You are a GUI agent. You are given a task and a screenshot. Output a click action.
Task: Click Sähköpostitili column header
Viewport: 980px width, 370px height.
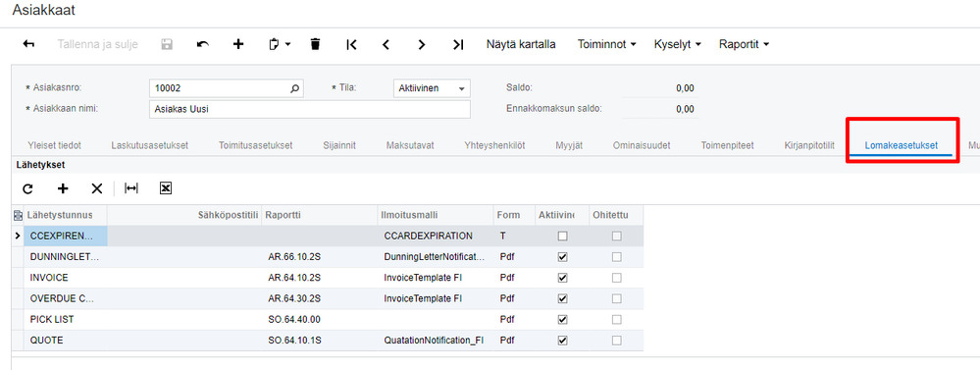[184, 215]
